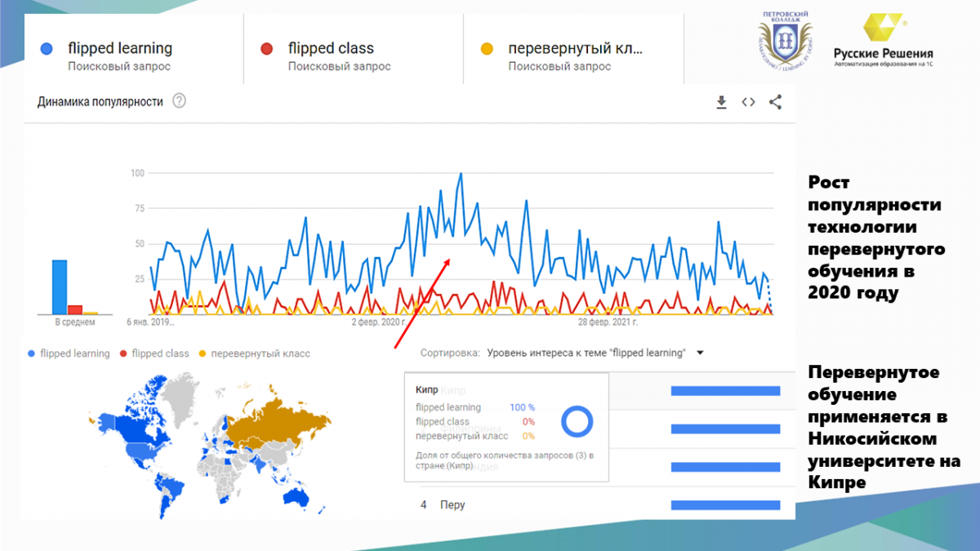This screenshot has width=980, height=551.
Task: Open the help icon beside Динамика популярности
Action: 179,102
